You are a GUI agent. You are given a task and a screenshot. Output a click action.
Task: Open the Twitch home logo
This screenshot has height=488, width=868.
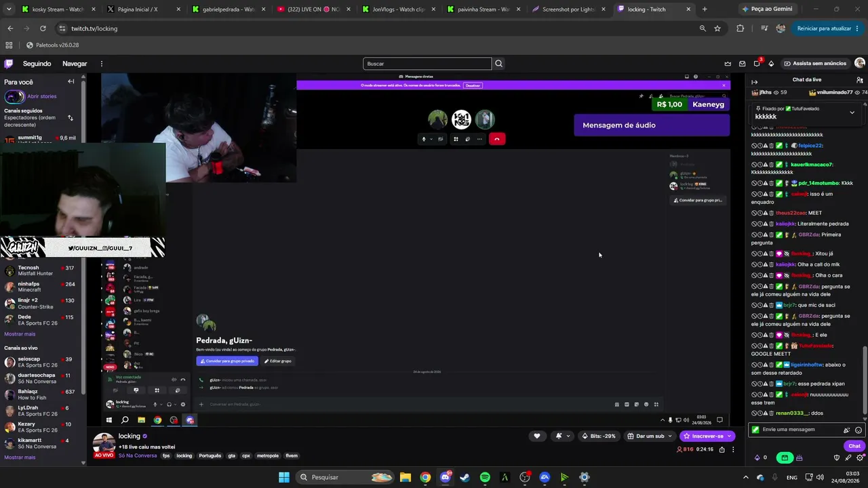point(8,64)
